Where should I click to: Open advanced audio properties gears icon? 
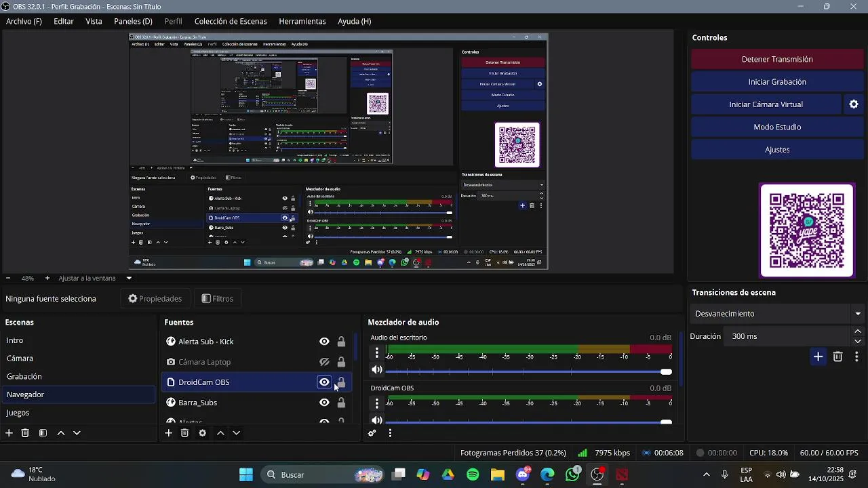(x=372, y=433)
